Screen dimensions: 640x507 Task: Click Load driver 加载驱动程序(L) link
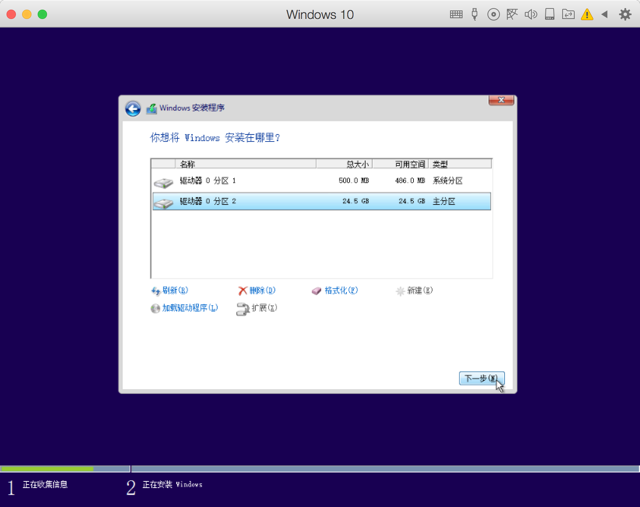[184, 308]
